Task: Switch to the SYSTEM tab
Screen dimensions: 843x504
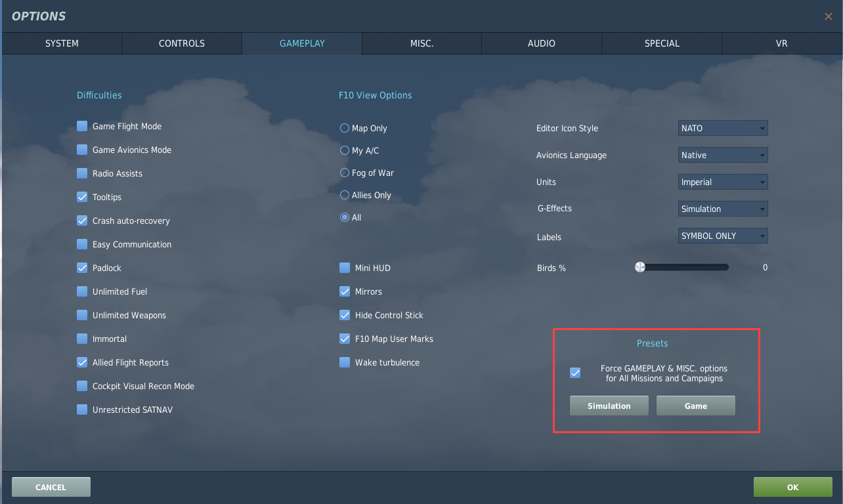Action: click(62, 43)
